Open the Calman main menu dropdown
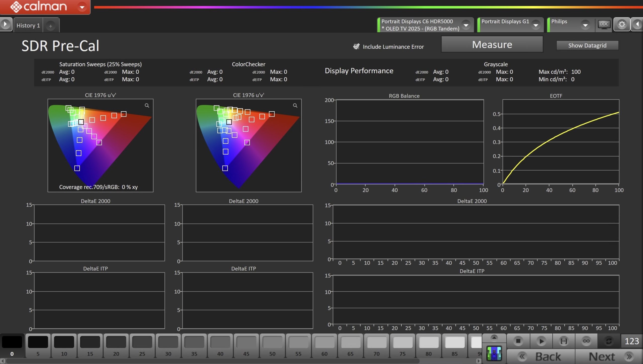643x364 pixels. [82, 7]
